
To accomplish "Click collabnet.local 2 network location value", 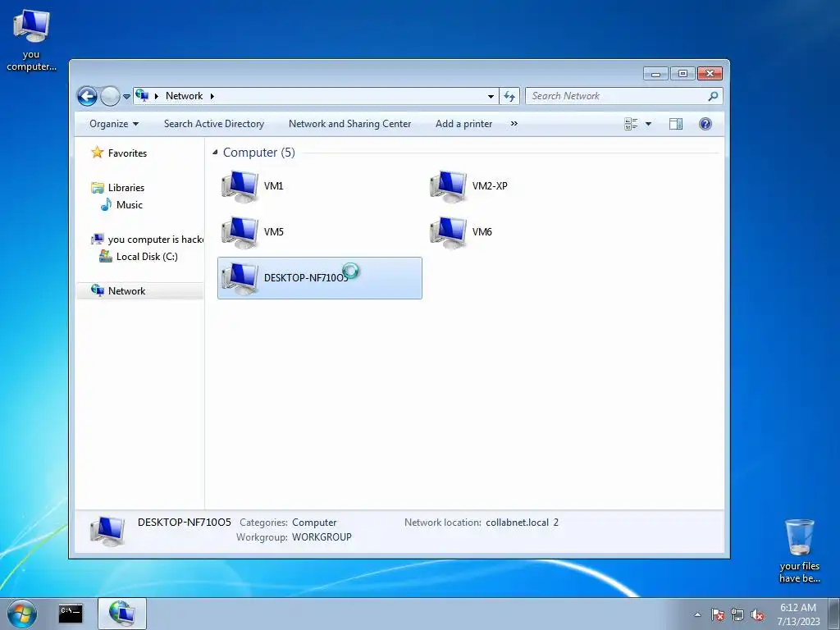I will [x=523, y=523].
